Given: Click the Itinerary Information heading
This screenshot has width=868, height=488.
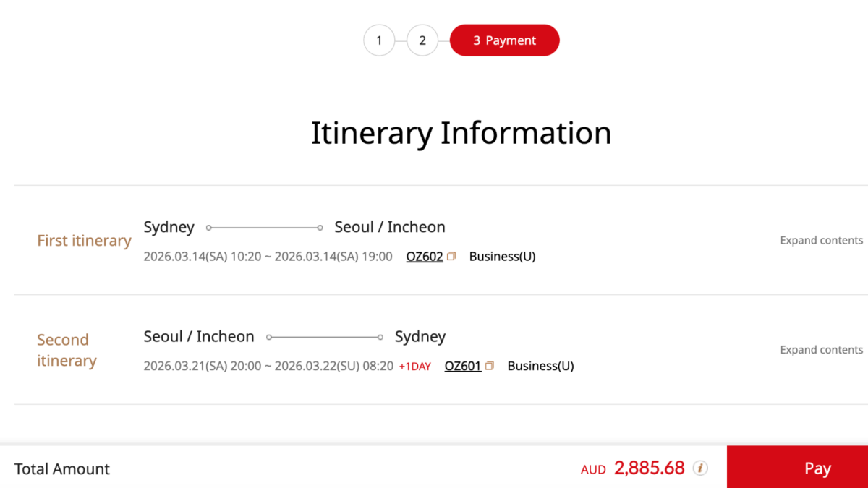Looking at the screenshot, I should pyautogui.click(x=461, y=133).
